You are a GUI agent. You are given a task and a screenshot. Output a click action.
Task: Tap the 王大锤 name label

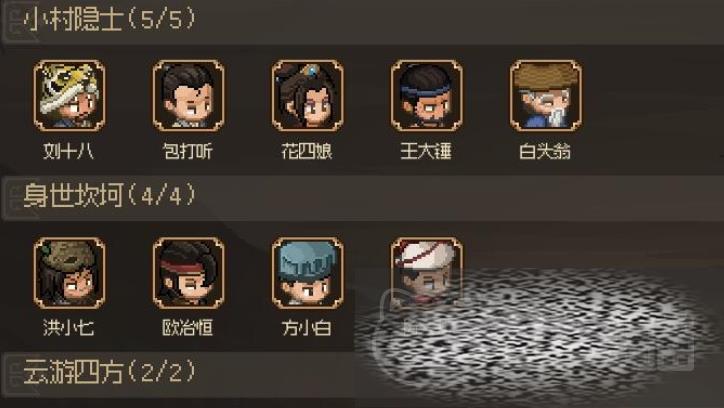click(426, 151)
